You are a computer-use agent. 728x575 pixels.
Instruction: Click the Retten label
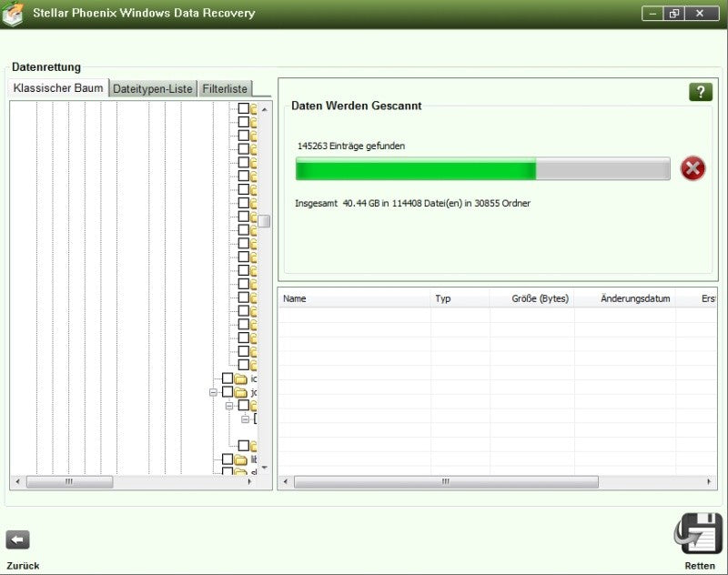[x=700, y=566]
